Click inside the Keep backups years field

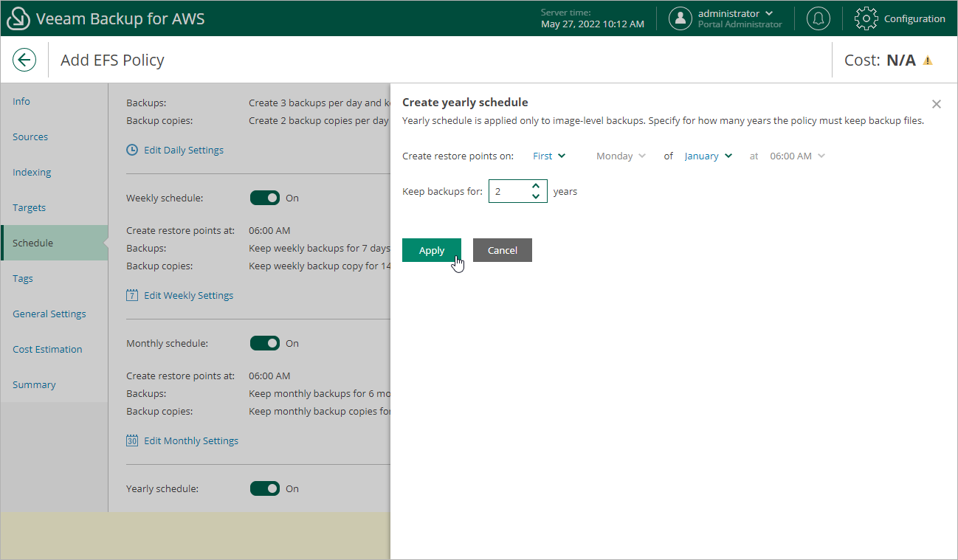(509, 190)
